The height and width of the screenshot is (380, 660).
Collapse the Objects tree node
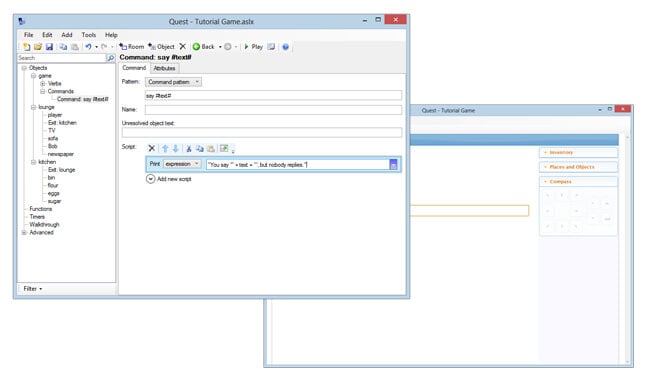[x=24, y=68]
